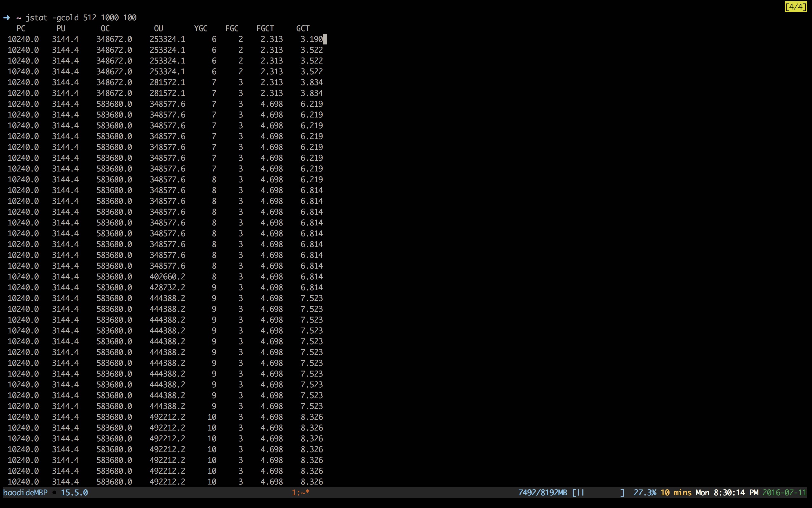
Task: Click the GCT value 3.190
Action: pyautogui.click(x=312, y=39)
